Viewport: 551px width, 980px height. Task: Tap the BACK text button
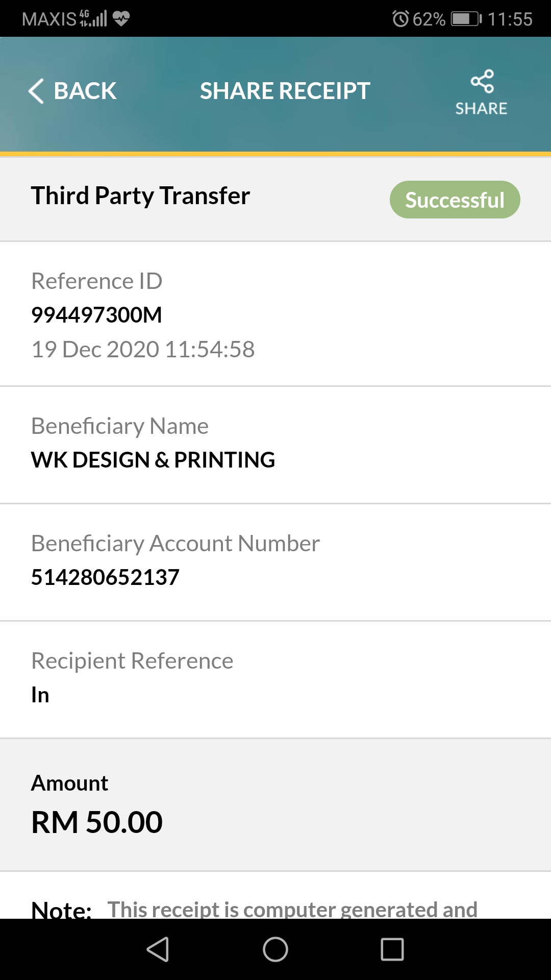tap(85, 91)
